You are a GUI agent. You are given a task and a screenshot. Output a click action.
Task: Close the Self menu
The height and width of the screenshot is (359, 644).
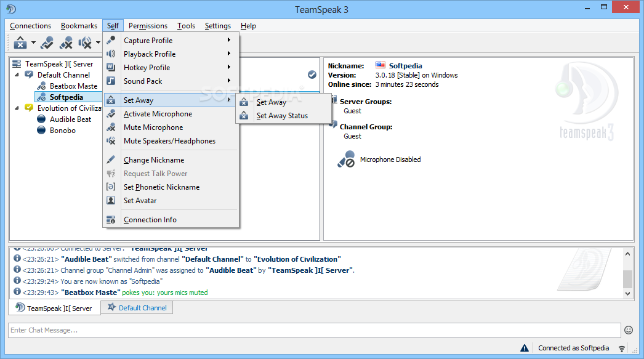pos(113,26)
